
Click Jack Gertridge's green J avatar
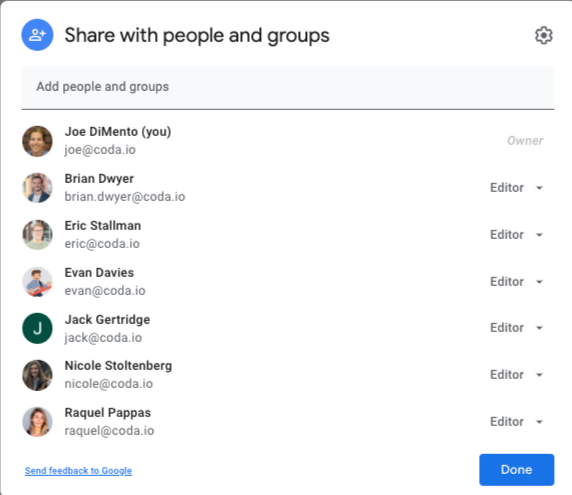37,328
